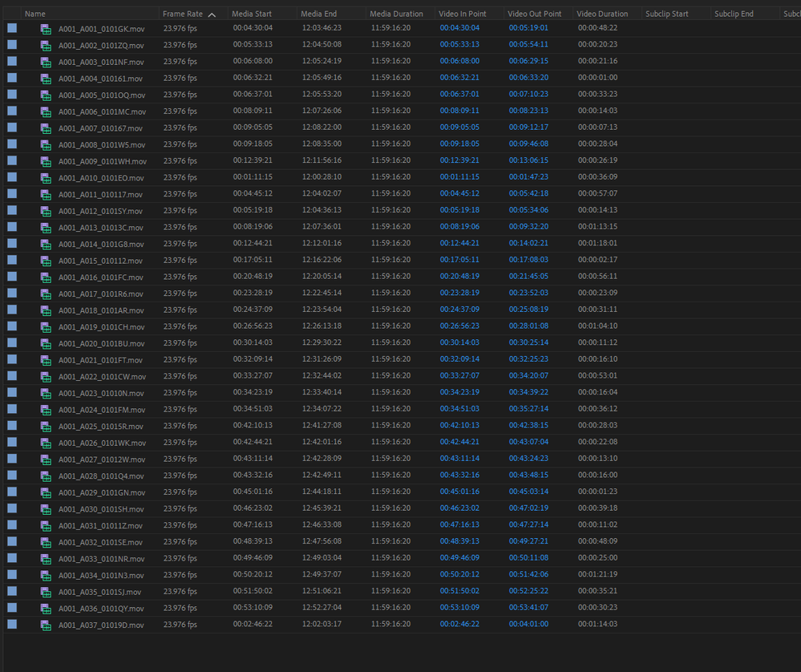Click the clip icon for A001_A036_0101QY.mov
This screenshot has width=801, height=672.
click(x=46, y=609)
